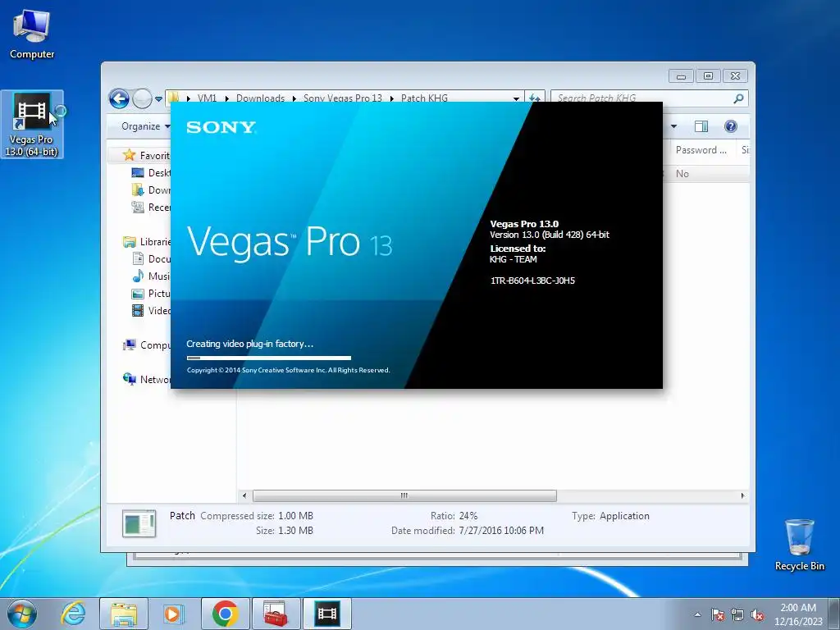The height and width of the screenshot is (630, 840).
Task: Select Computer in the navigation pane
Action: click(147, 345)
